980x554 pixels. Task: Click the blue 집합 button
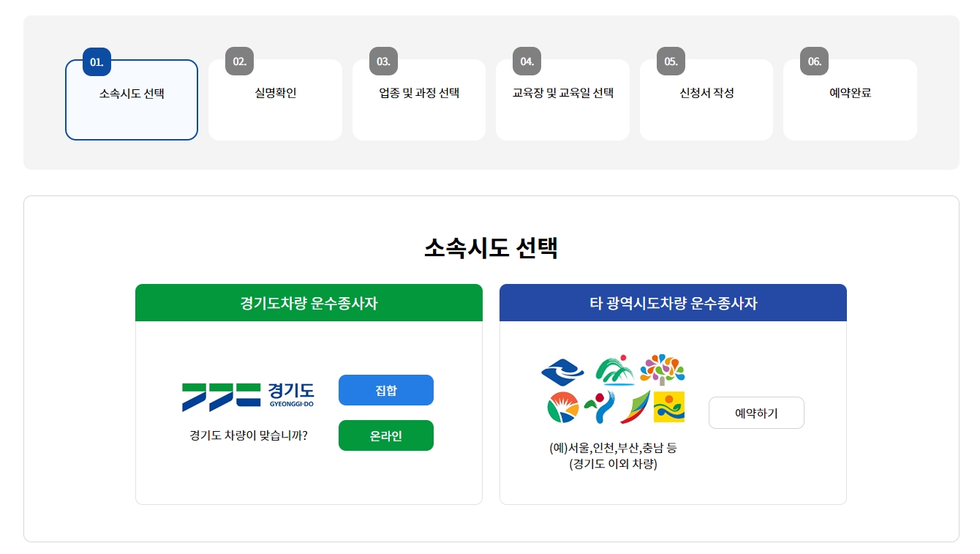click(x=385, y=390)
